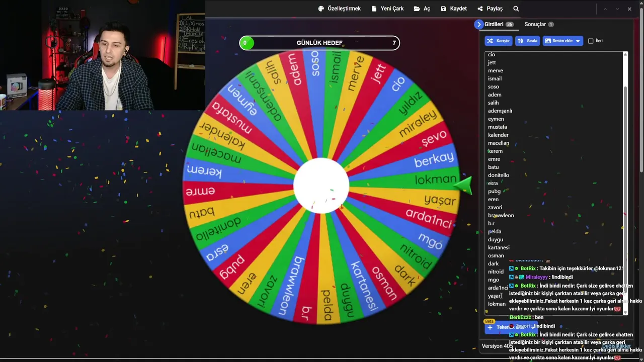644x362 pixels.
Task: Open Resim ekle image dropdown
Action: point(562,41)
